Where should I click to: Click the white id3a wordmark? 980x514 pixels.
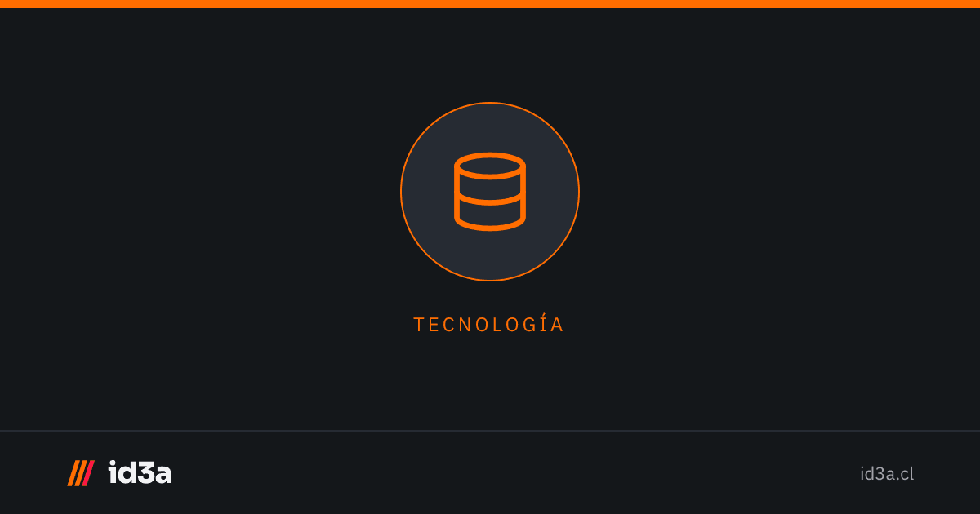pyautogui.click(x=140, y=472)
